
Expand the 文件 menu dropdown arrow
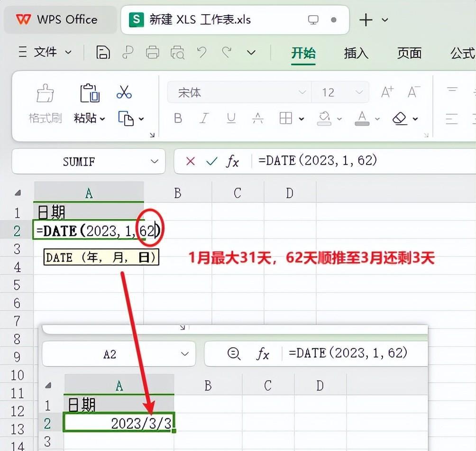[x=69, y=52]
